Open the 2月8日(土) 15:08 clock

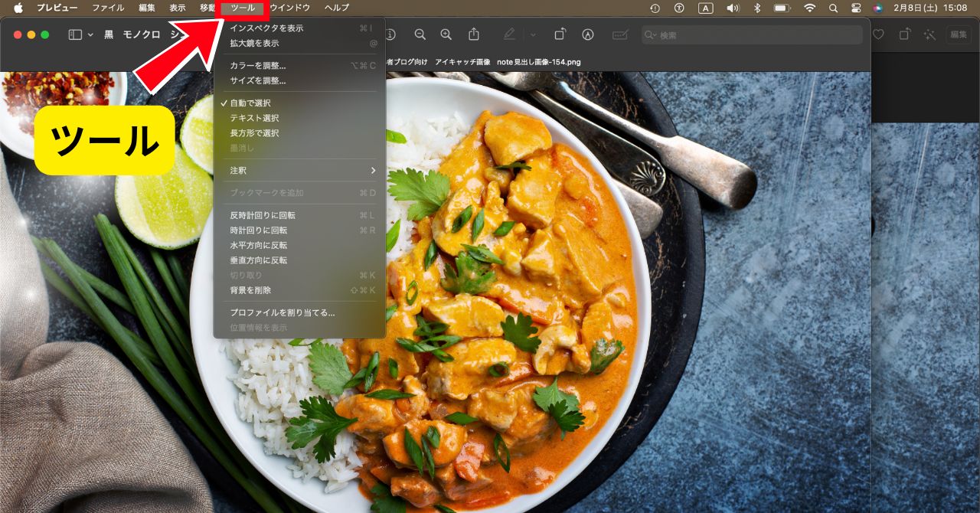(930, 8)
